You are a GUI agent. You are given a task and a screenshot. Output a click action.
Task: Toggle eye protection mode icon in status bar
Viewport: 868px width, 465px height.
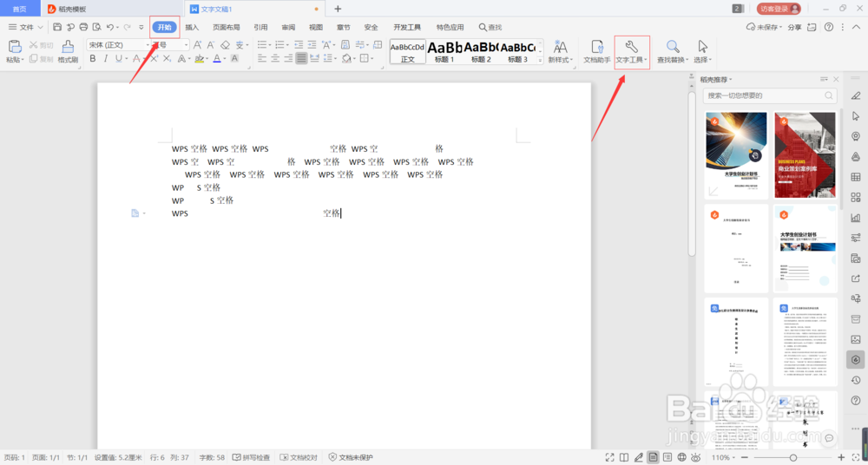(697, 457)
